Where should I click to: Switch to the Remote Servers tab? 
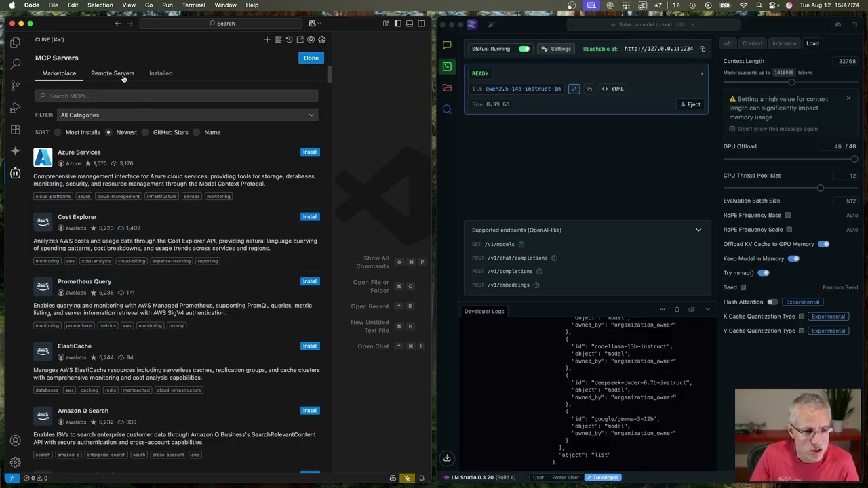coord(113,73)
